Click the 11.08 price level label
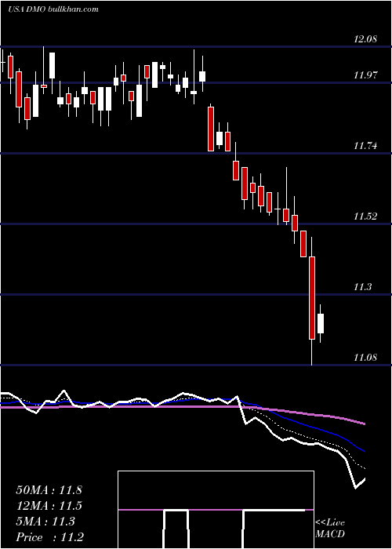This screenshot has height=549, width=392. (x=365, y=358)
